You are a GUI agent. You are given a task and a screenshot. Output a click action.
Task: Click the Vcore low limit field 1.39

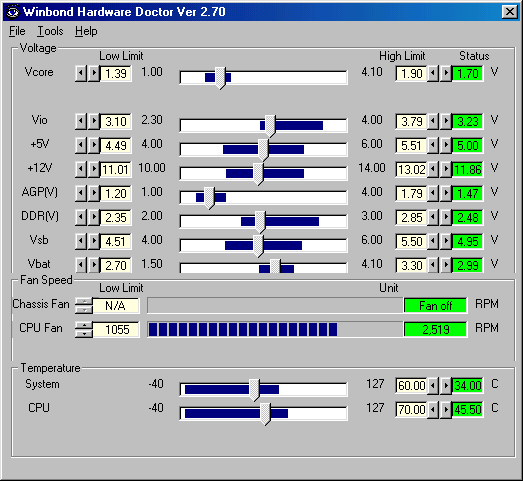tap(116, 73)
